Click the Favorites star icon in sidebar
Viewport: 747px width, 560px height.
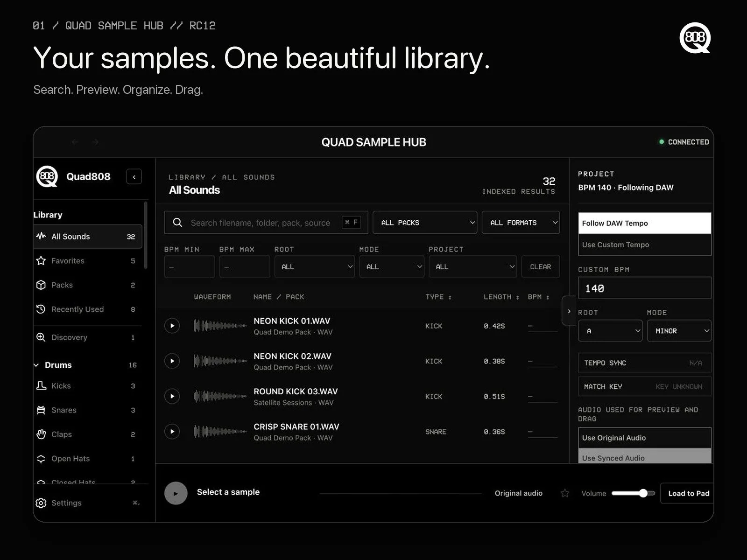[41, 260]
